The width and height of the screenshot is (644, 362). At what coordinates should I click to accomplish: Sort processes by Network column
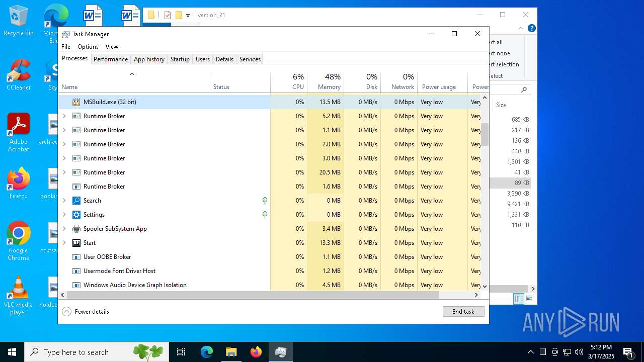coord(399,83)
